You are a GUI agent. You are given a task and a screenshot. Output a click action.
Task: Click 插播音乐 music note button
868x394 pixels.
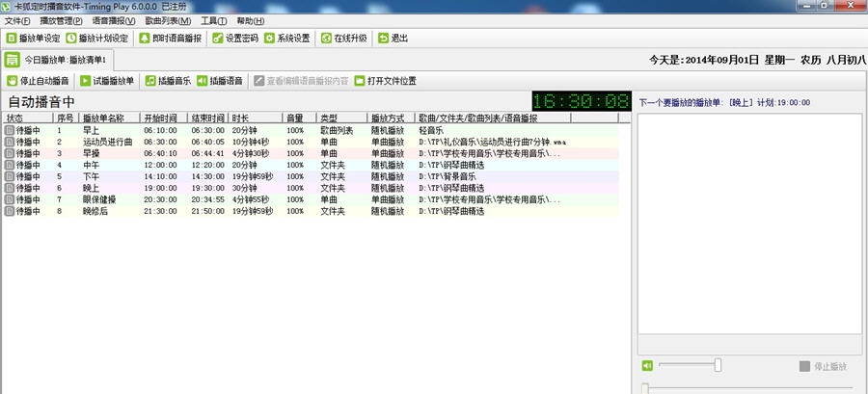168,81
